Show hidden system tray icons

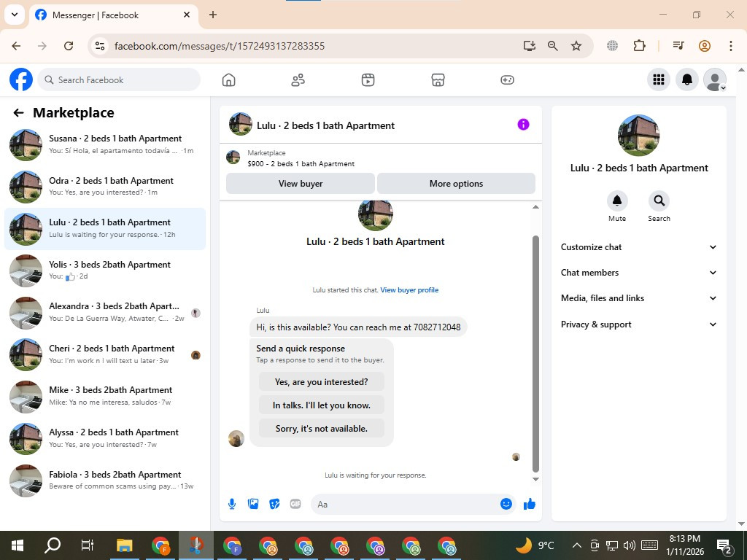tap(576, 545)
